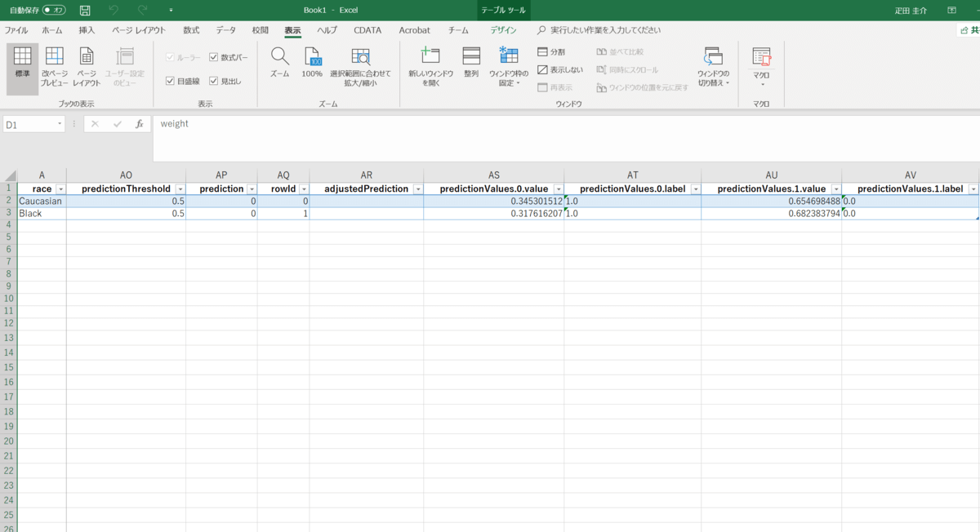Open ウィンドウの切り替え switch windows
Screen dimensions: 980x532
click(713, 67)
